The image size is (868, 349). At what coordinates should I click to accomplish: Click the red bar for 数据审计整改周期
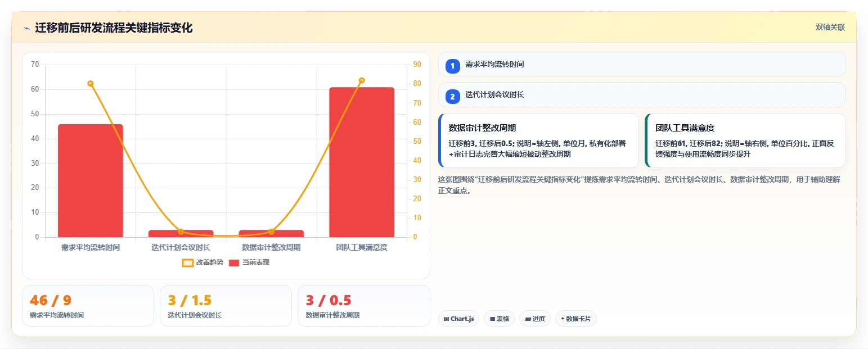271,233
